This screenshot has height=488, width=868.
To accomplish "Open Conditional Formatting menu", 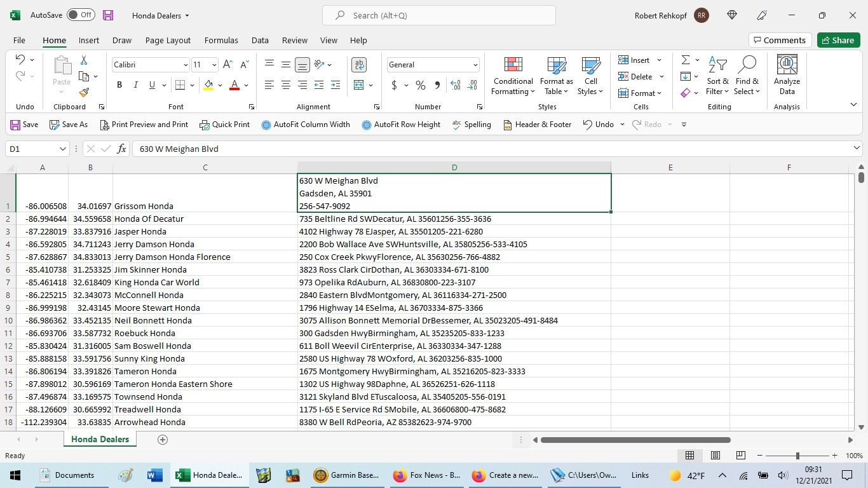I will click(x=513, y=76).
